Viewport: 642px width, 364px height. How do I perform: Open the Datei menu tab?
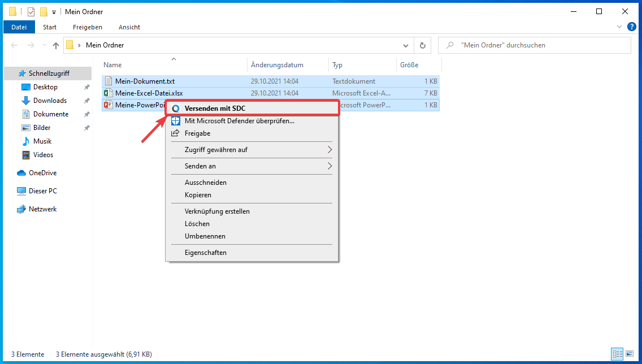tap(19, 27)
